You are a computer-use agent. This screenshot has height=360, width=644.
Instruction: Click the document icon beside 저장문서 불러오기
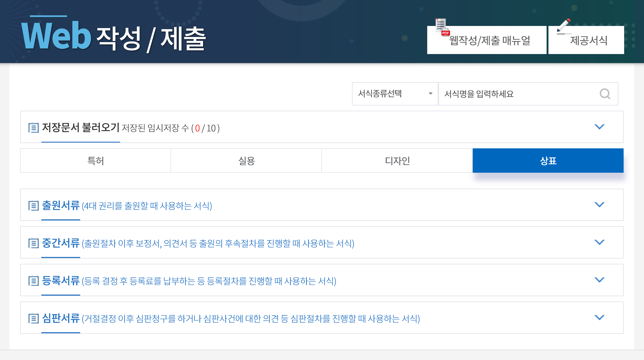(34, 128)
